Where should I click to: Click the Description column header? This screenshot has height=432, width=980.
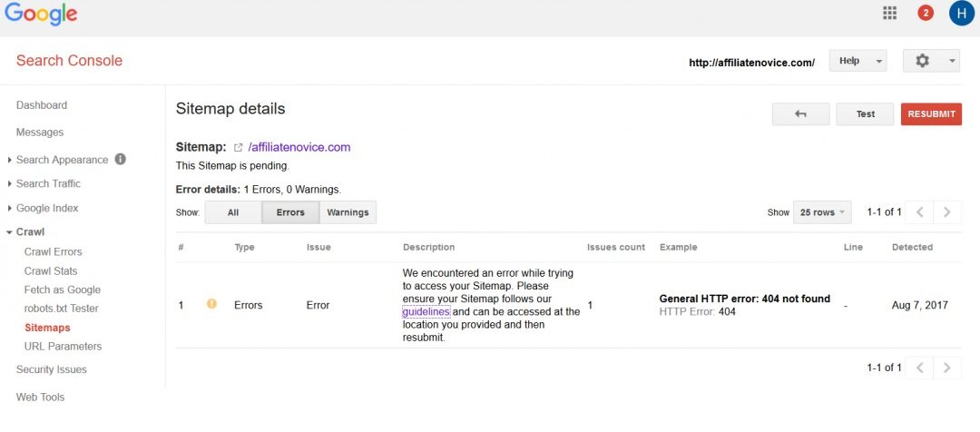tap(428, 247)
